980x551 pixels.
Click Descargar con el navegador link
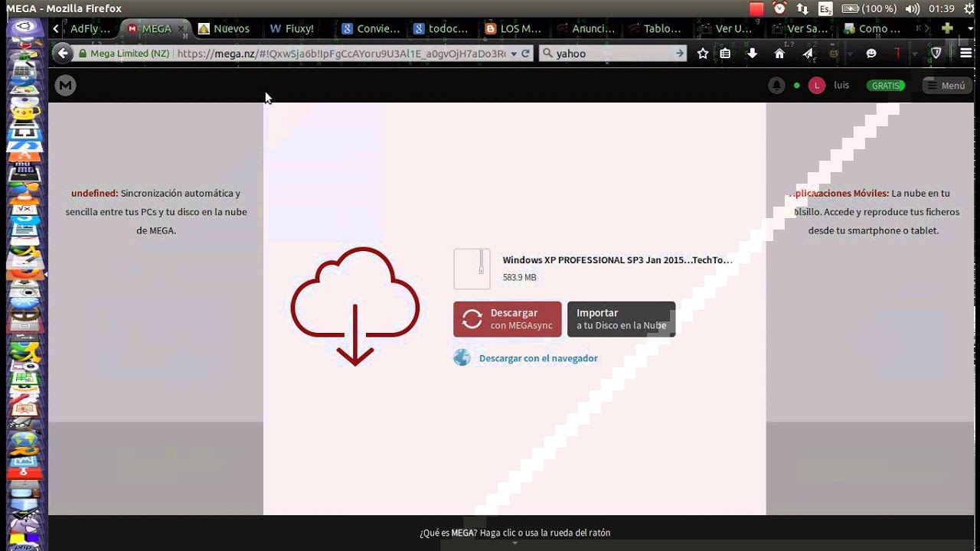click(x=538, y=358)
